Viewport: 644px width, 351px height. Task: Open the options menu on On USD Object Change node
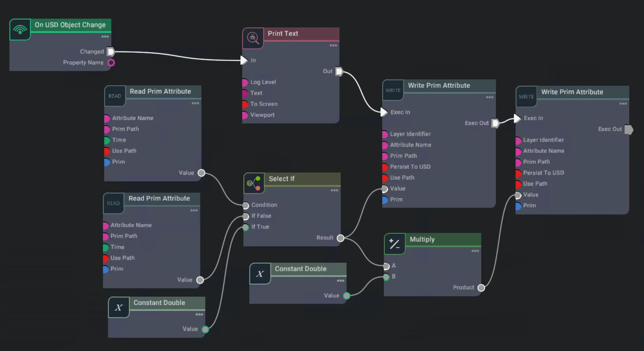click(x=105, y=36)
